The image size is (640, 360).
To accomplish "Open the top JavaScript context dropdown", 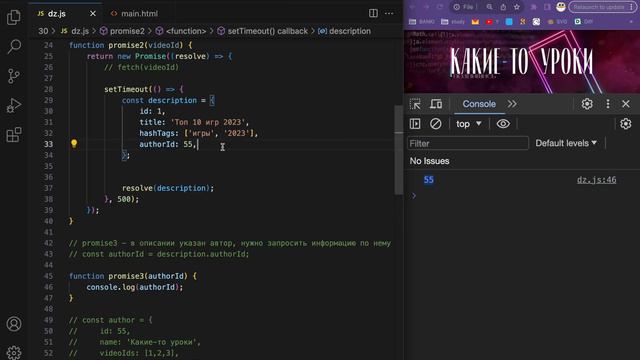I will point(469,124).
